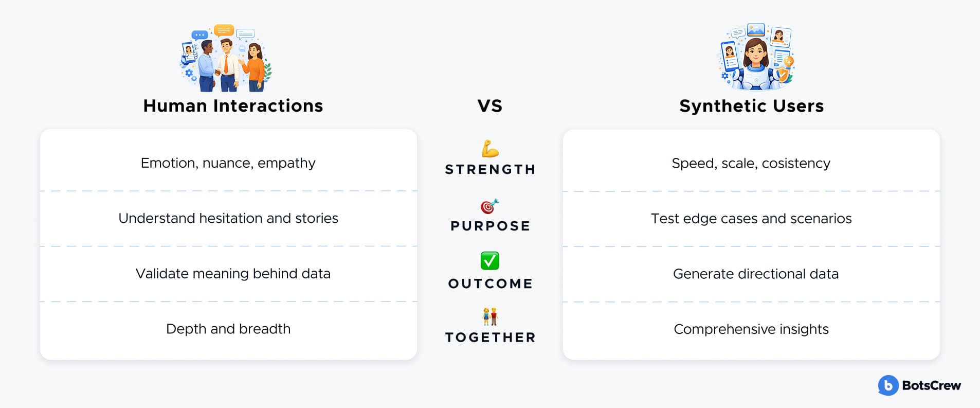The image size is (980, 408).
Task: Click the target Purpose icon
Action: [x=489, y=206]
